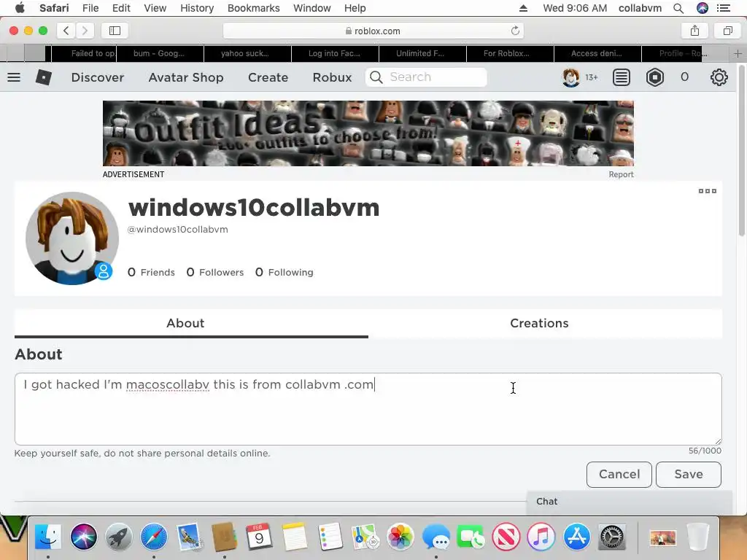747x560 pixels.
Task: Switch to the 'Access deni...' tab
Action: point(597,53)
